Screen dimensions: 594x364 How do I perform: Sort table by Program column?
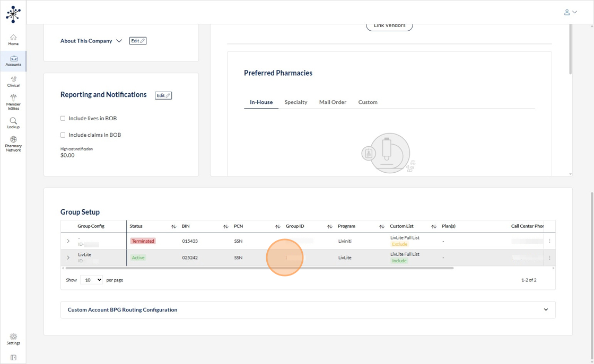(381, 226)
